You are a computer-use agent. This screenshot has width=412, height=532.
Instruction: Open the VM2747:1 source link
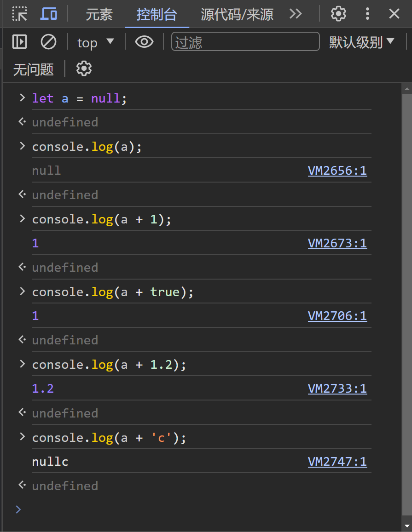[x=337, y=461]
